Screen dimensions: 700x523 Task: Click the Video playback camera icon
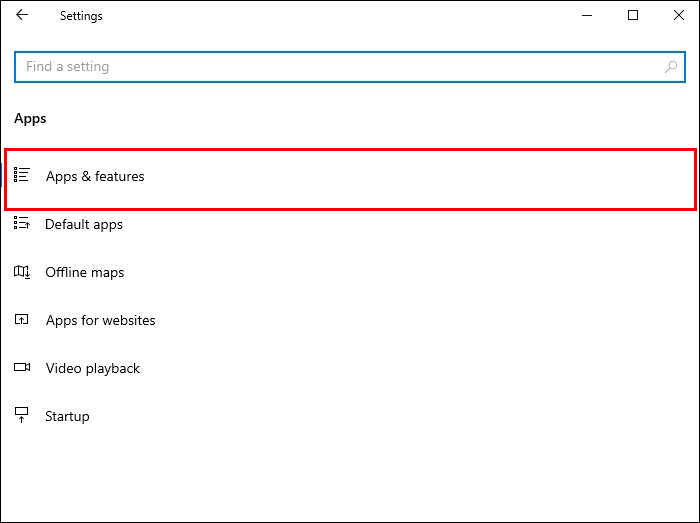point(22,368)
